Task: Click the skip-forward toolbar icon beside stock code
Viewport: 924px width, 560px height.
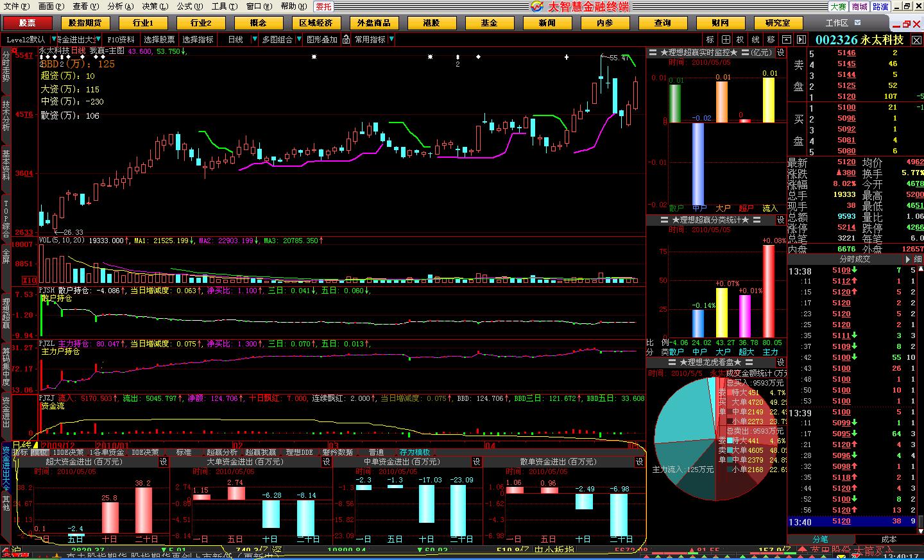Action: coord(801,40)
